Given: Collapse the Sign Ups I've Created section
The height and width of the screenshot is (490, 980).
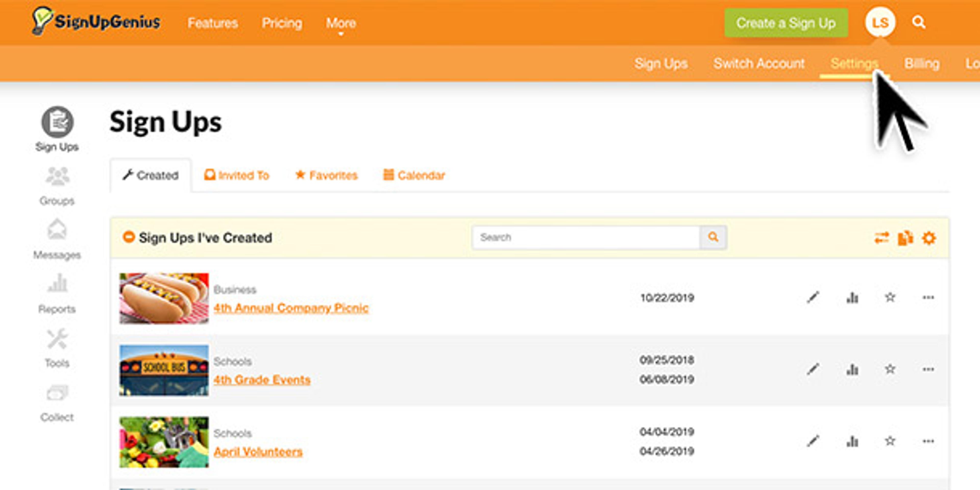Looking at the screenshot, I should click(x=129, y=237).
